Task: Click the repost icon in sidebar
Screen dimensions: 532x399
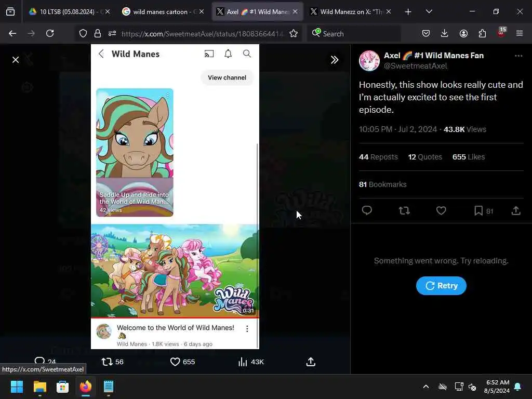Action: pyautogui.click(x=404, y=211)
